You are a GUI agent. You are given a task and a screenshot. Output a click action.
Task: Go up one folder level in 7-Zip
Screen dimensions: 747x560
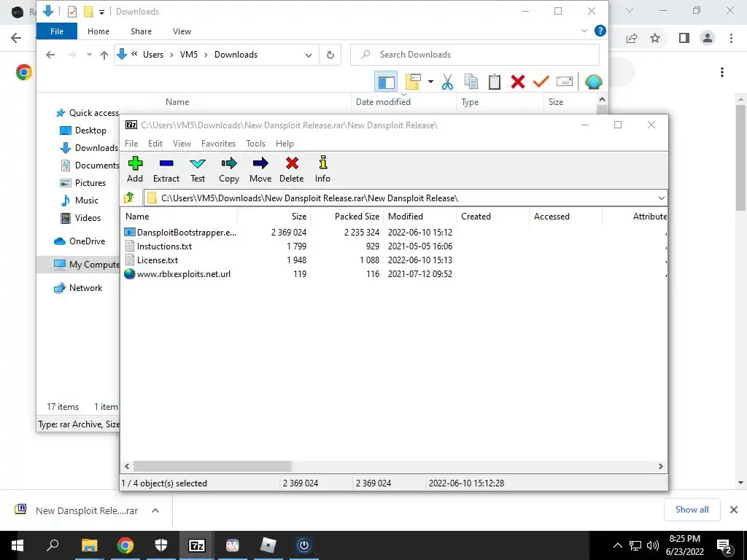(129, 198)
